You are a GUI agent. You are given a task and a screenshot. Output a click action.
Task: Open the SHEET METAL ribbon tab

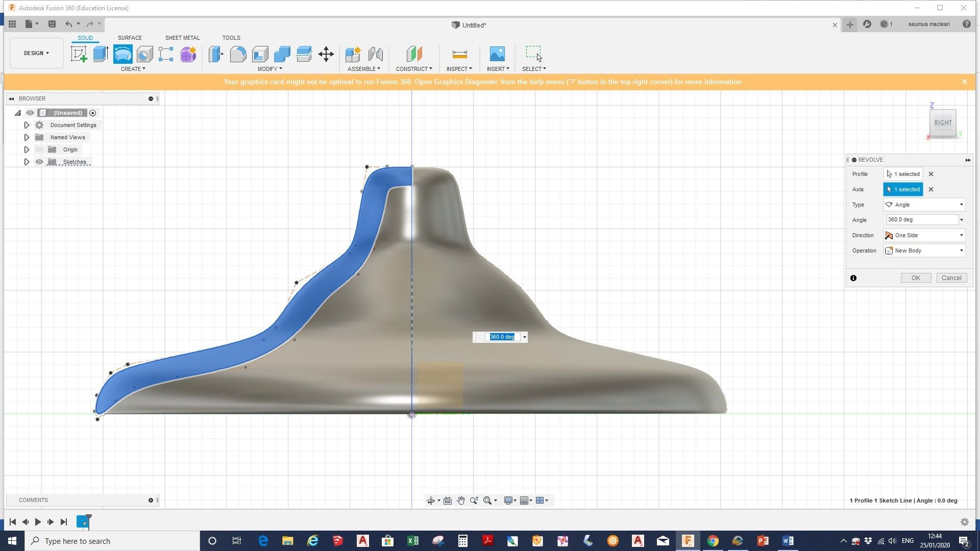(182, 38)
